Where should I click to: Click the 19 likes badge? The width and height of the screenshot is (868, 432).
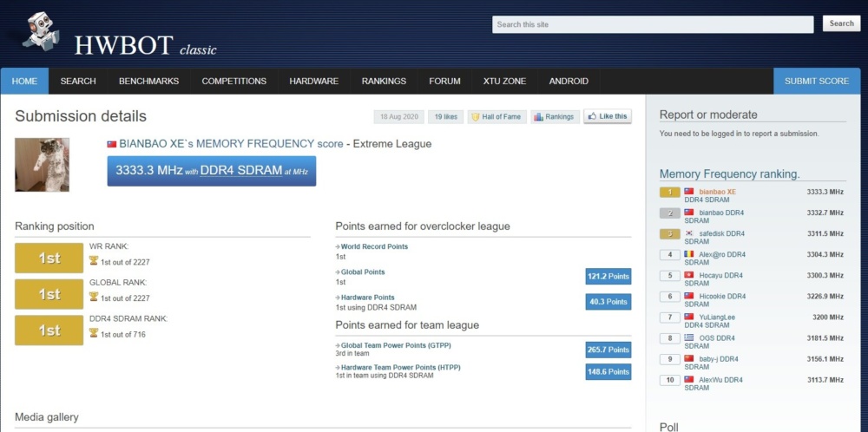tap(445, 117)
